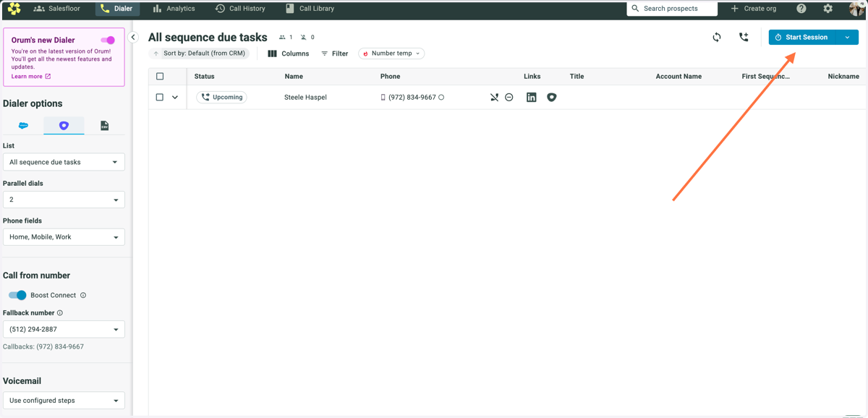The width and height of the screenshot is (868, 418).
Task: Click the Name column header
Action: point(294,76)
